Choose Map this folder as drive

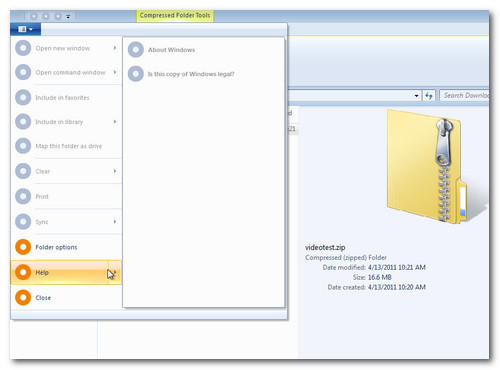pos(66,146)
